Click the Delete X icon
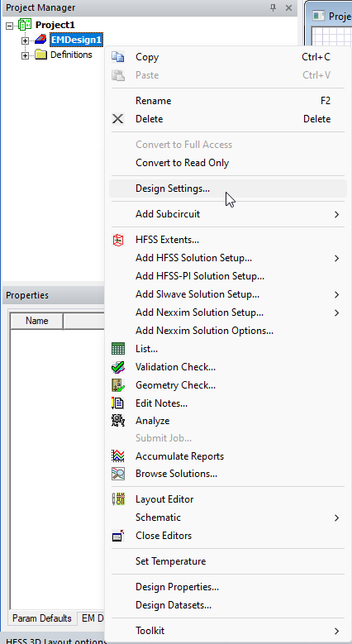The width and height of the screenshot is (352, 644). click(118, 119)
